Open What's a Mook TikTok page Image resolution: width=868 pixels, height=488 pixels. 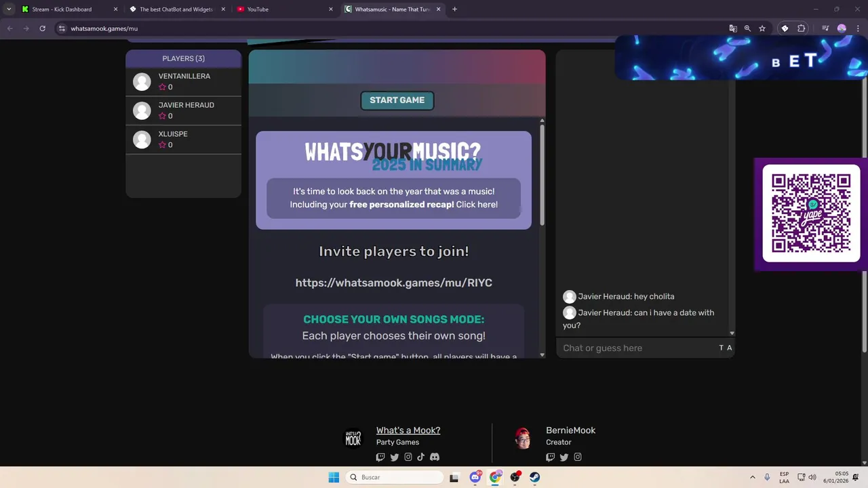tap(420, 457)
